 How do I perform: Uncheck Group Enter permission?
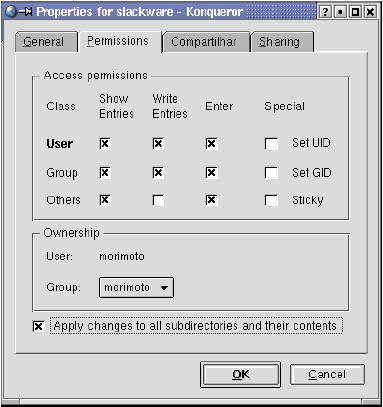(212, 173)
